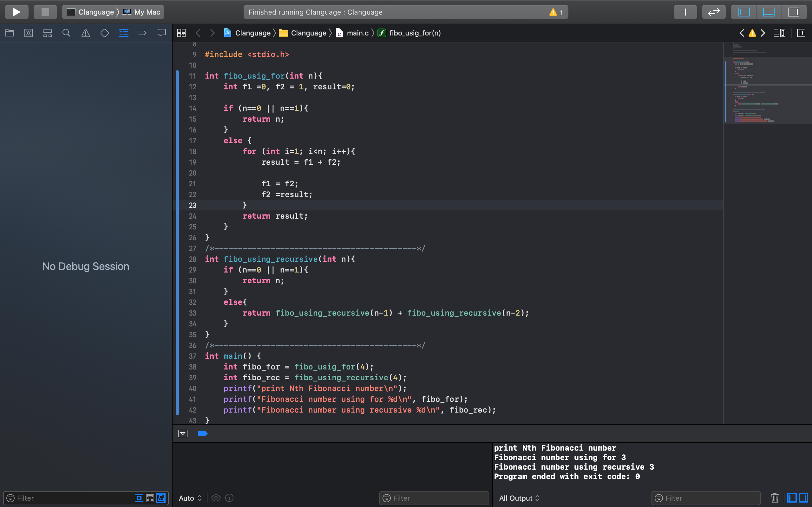Viewport: 812px width, 507px height.
Task: Click the Stop button in toolbar
Action: click(x=45, y=12)
